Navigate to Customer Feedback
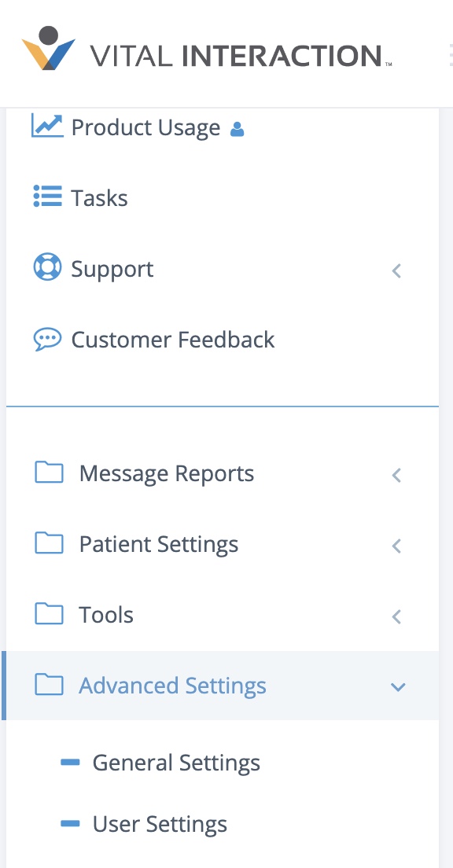453x868 pixels. tap(172, 339)
